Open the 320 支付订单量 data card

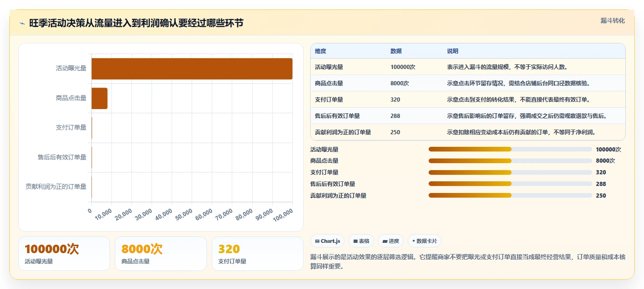coord(257,254)
